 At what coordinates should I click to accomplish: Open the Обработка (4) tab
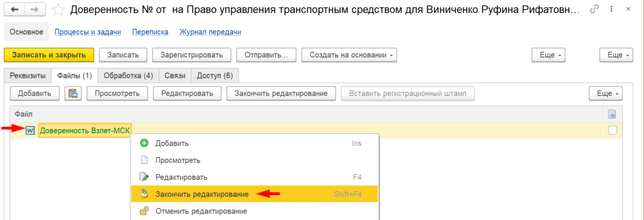[128, 76]
